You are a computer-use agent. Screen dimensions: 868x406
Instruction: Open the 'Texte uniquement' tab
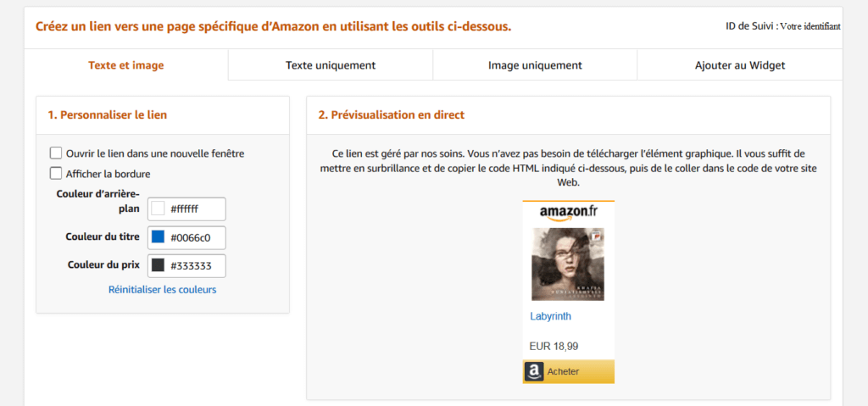tap(331, 65)
